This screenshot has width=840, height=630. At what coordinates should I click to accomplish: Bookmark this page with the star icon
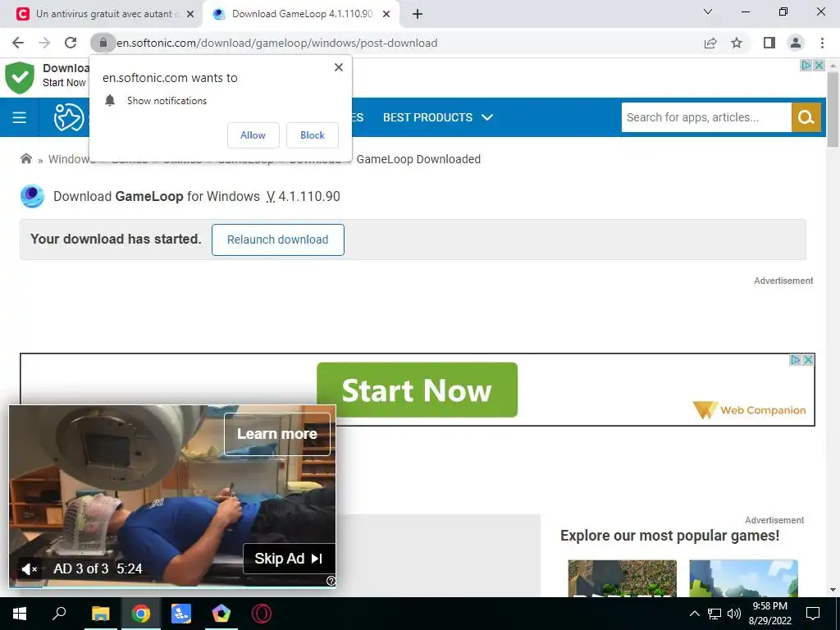point(737,43)
